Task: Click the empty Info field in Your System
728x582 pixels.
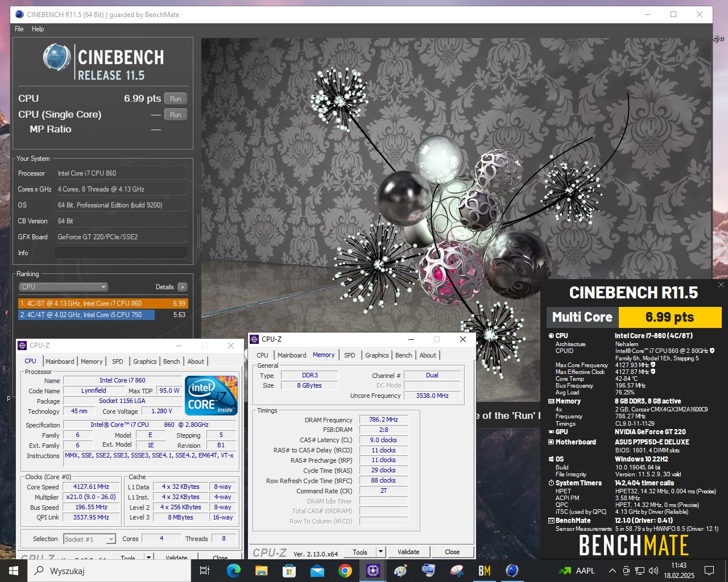Action: pyautogui.click(x=121, y=253)
